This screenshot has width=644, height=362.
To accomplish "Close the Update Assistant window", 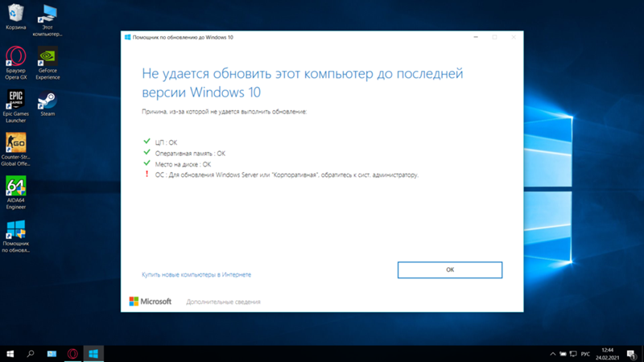I will tap(514, 37).
